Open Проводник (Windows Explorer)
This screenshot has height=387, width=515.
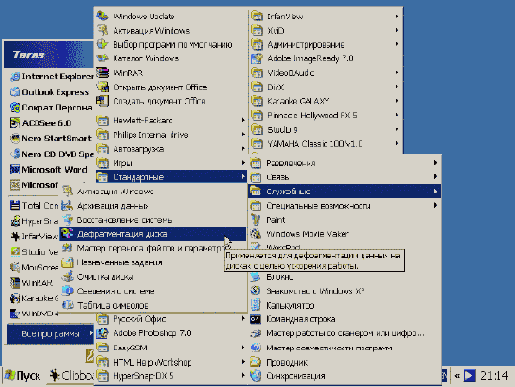point(345,362)
